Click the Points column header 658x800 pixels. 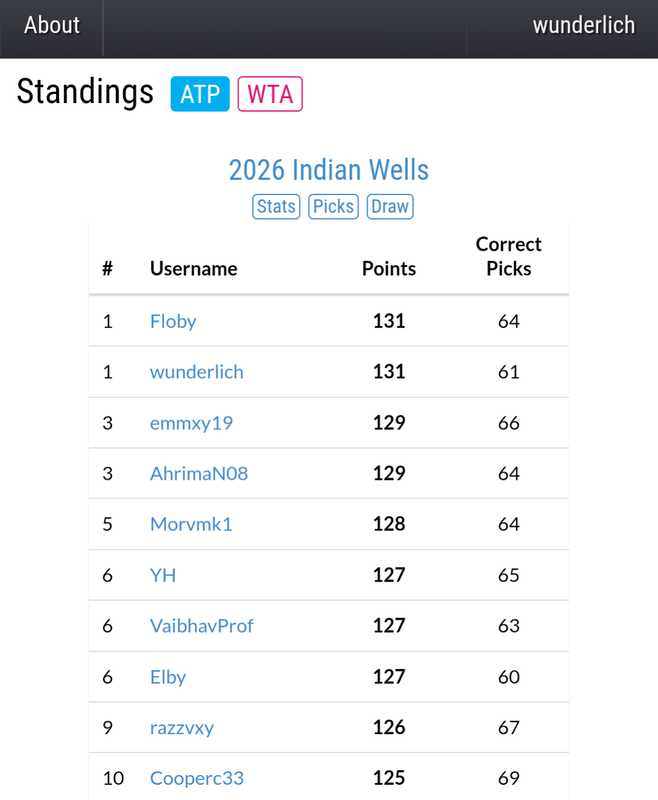click(389, 268)
